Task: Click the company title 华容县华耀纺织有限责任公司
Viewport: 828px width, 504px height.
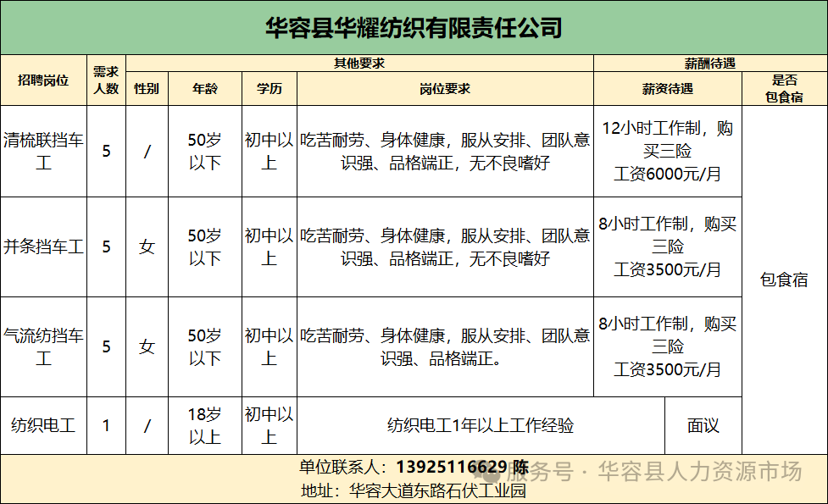Action: pos(414,27)
